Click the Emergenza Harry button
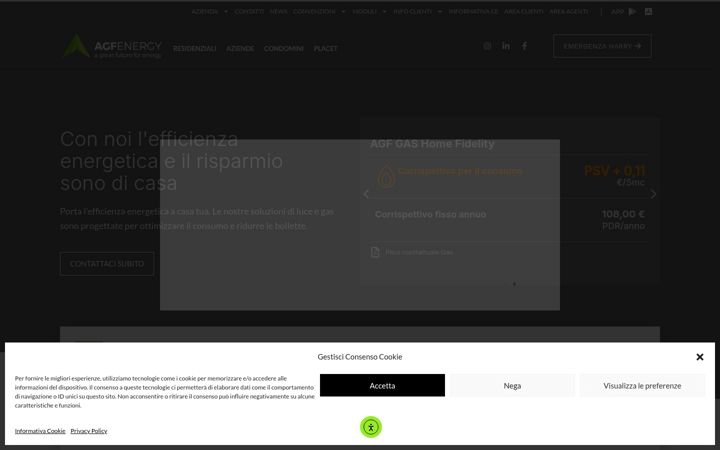The width and height of the screenshot is (720, 450). pos(602,46)
